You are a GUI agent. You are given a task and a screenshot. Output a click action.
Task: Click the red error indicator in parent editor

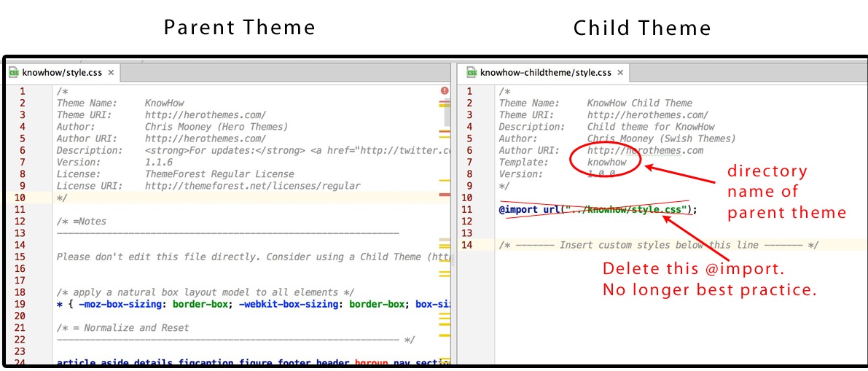[x=444, y=91]
